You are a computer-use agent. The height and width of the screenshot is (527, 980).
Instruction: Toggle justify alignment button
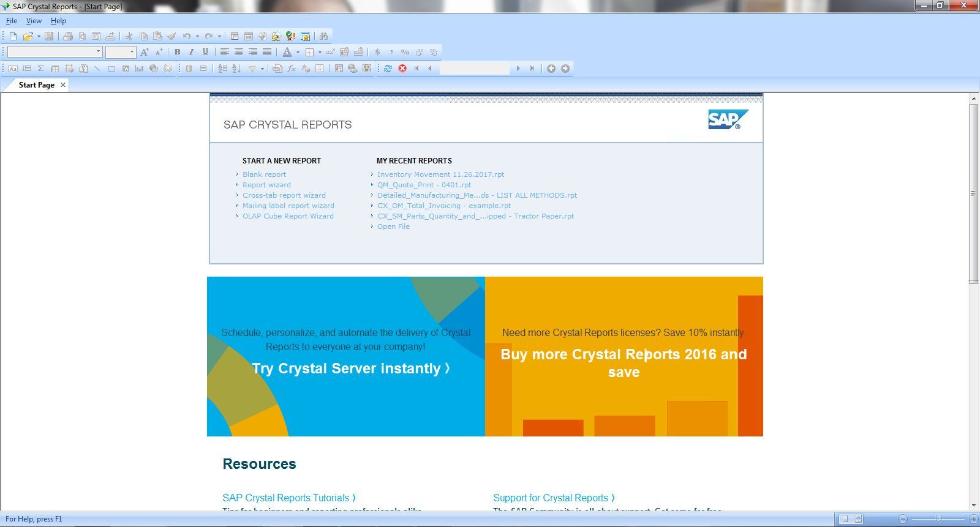click(x=267, y=52)
